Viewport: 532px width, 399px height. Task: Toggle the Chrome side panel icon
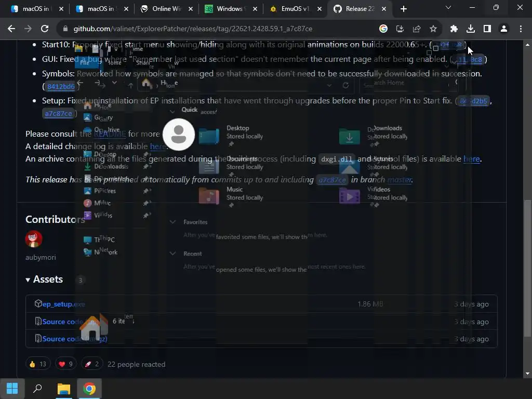point(487,29)
